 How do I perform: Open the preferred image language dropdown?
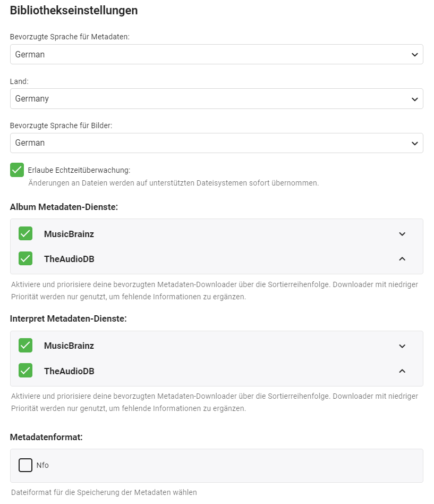tap(216, 143)
